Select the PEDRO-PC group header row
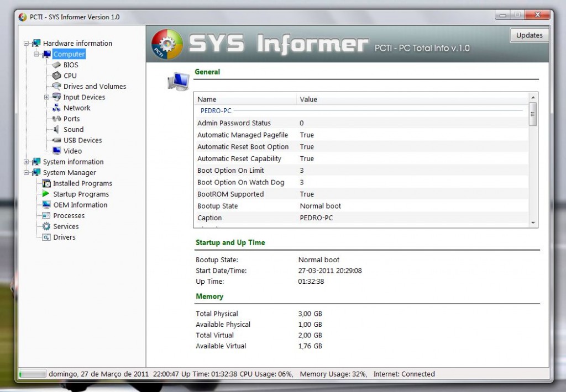This screenshot has height=392, width=566. (361, 111)
